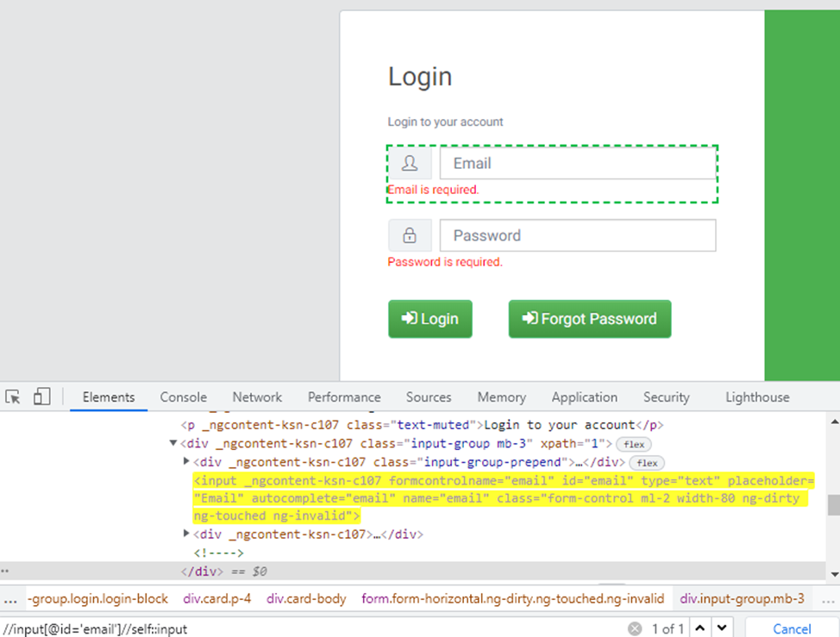Switch to the Memory tab
This screenshot has height=637, width=840.
[501, 397]
